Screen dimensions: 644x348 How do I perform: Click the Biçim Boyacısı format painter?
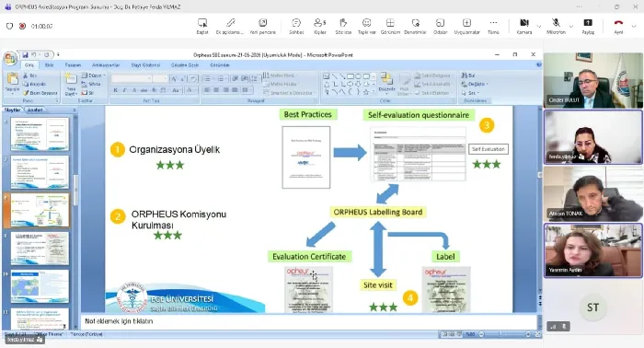pos(40,93)
